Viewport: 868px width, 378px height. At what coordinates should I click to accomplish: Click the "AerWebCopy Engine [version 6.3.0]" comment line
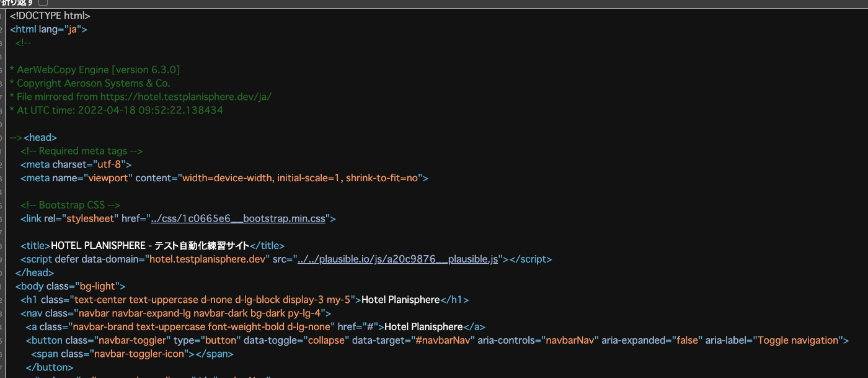click(95, 70)
